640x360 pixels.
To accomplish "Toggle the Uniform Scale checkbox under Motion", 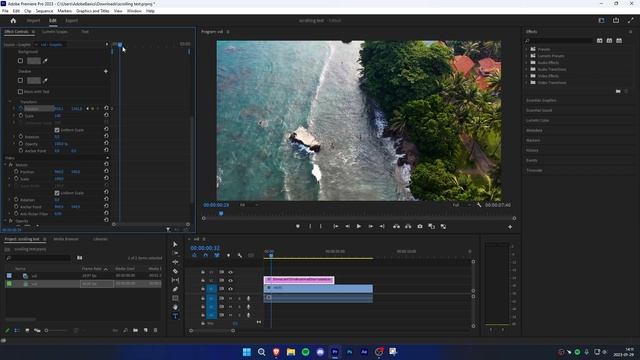I will (57, 193).
